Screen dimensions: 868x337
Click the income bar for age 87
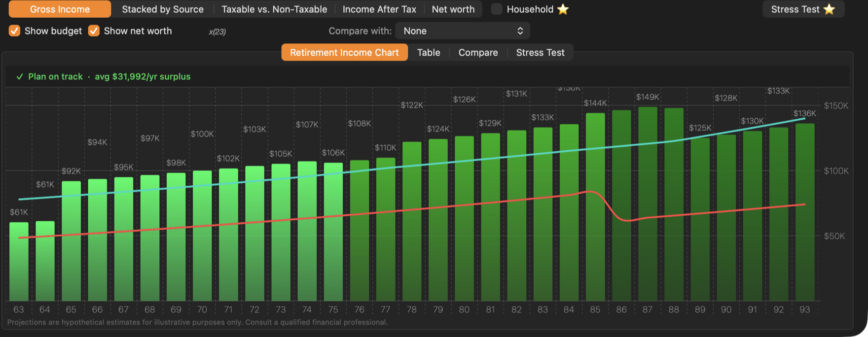click(x=648, y=204)
